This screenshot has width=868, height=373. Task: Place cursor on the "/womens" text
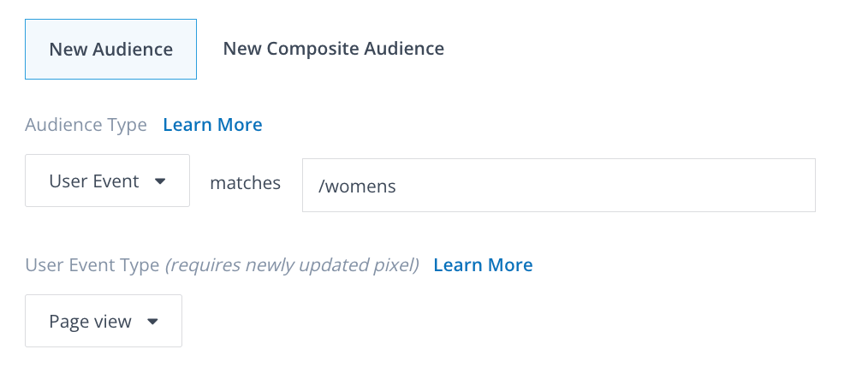click(357, 186)
